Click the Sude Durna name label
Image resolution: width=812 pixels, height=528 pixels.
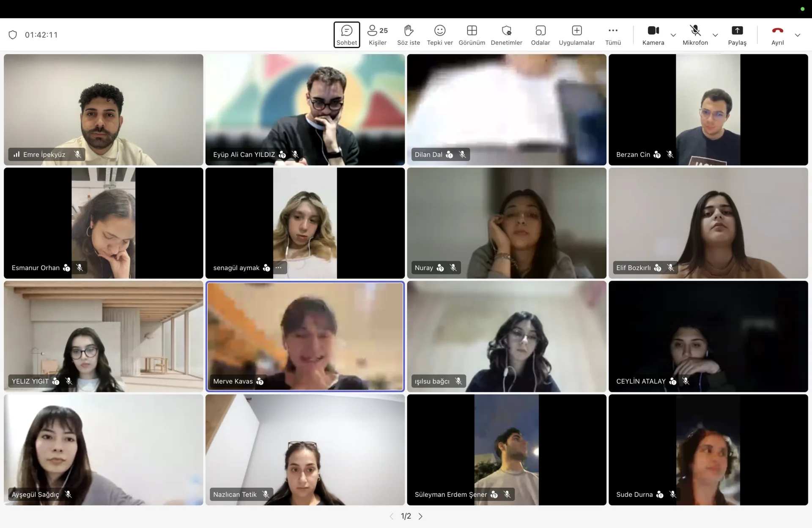pos(634,495)
